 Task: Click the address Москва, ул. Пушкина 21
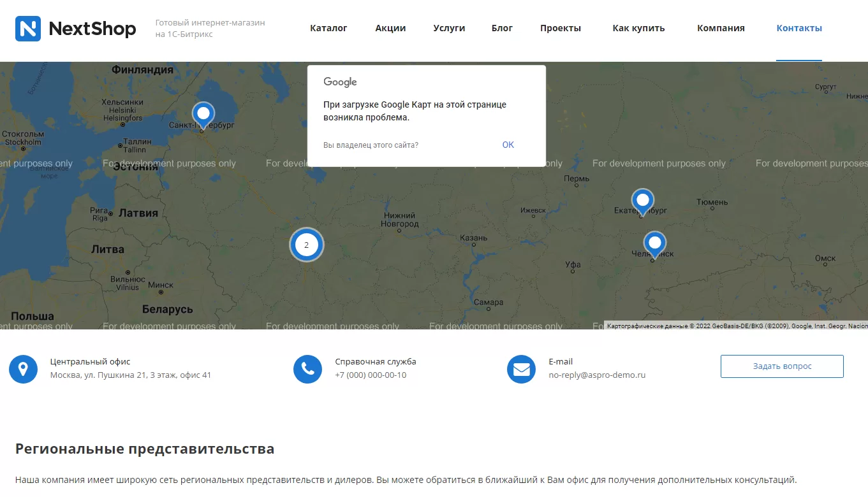(x=131, y=375)
